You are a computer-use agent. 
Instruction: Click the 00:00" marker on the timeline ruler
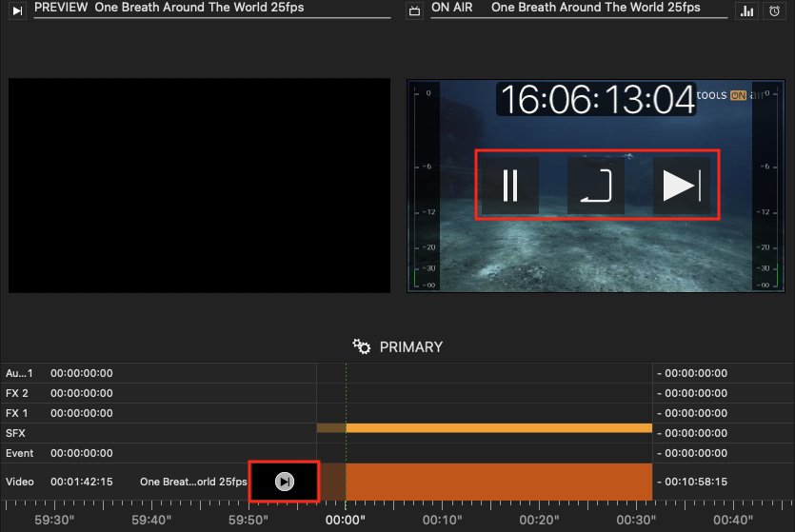[x=346, y=520]
